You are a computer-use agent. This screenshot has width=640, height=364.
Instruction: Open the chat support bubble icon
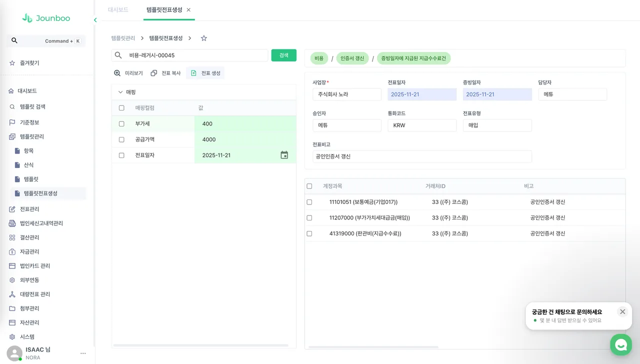[621, 344]
